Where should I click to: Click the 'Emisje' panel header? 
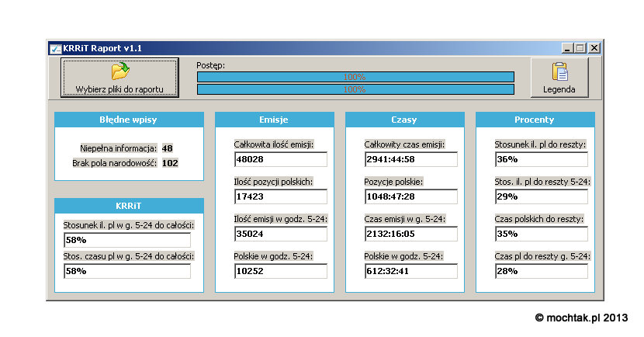click(275, 120)
